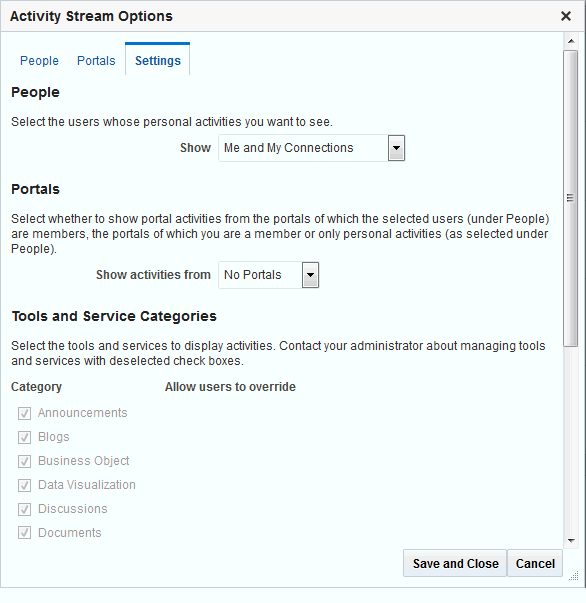Click the scrollbar up arrow
586x603 pixels.
click(x=571, y=41)
